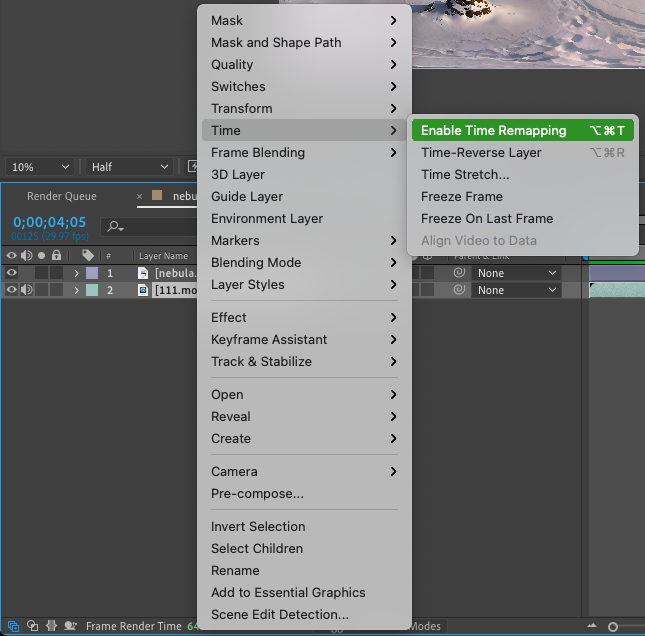Open parent None dropdown for layer 1
Image resolution: width=645 pixels, height=636 pixels.
point(516,273)
